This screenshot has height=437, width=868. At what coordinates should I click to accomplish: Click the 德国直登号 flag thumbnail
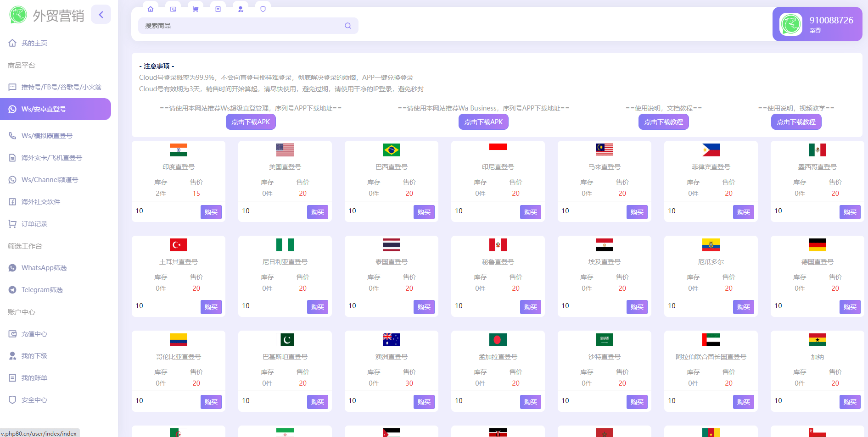(817, 245)
